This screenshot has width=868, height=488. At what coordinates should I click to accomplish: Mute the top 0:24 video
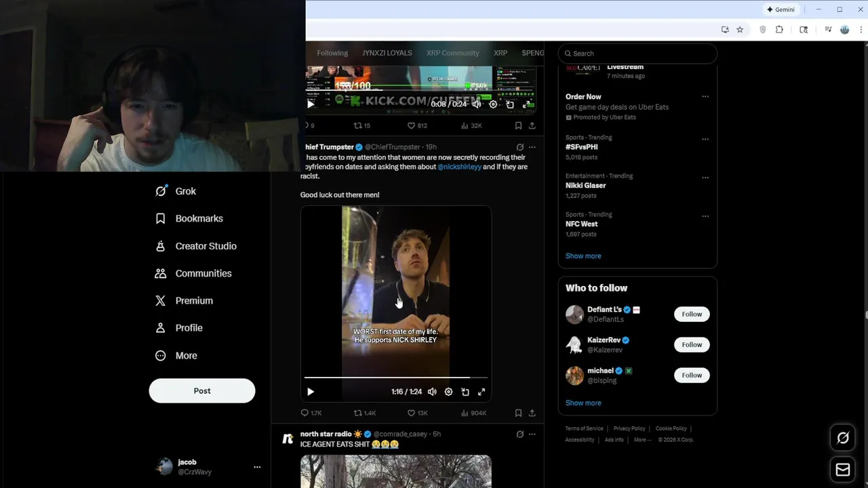(477, 104)
